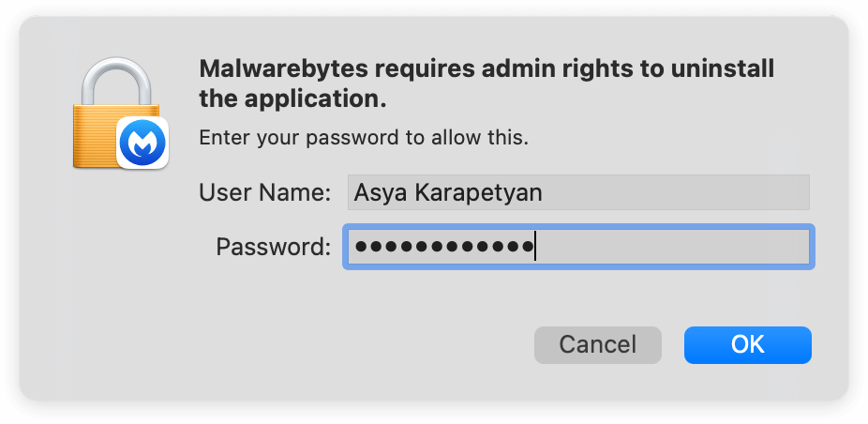
Task: Click empty space after the password dots
Action: [x=675, y=248]
